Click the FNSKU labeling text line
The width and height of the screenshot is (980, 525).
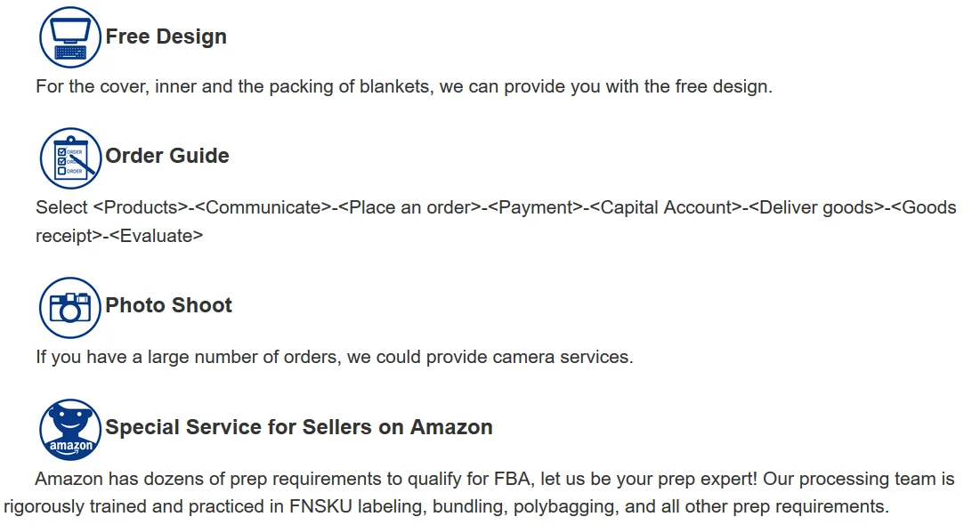[446, 507]
